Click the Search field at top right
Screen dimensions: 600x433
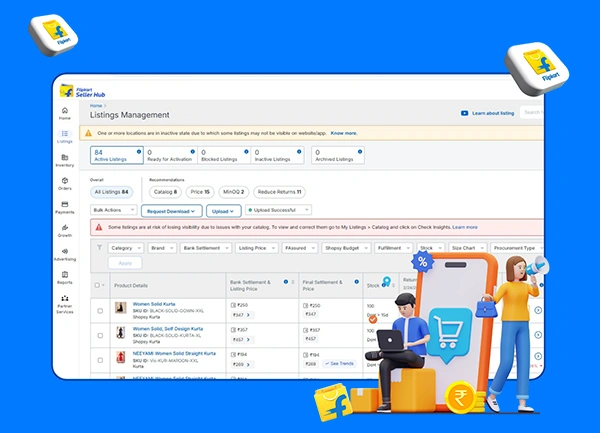click(532, 112)
